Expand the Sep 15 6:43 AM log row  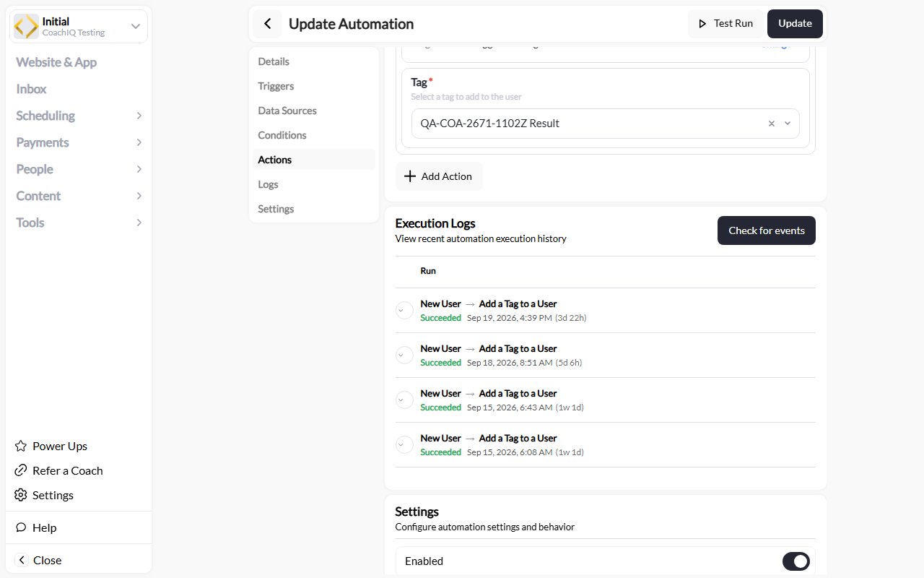coord(404,400)
